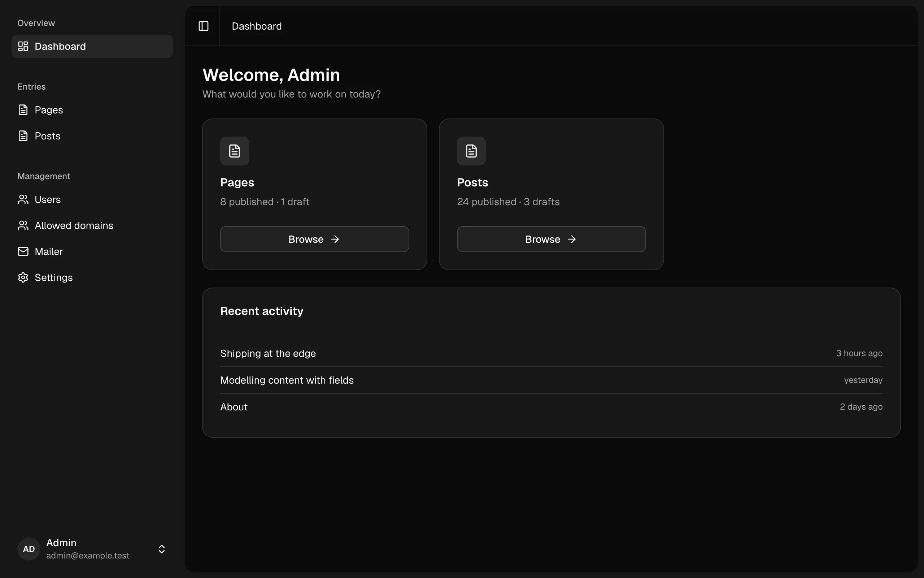Image resolution: width=924 pixels, height=578 pixels.
Task: Click the Posts card document icon
Action: pyautogui.click(x=471, y=151)
